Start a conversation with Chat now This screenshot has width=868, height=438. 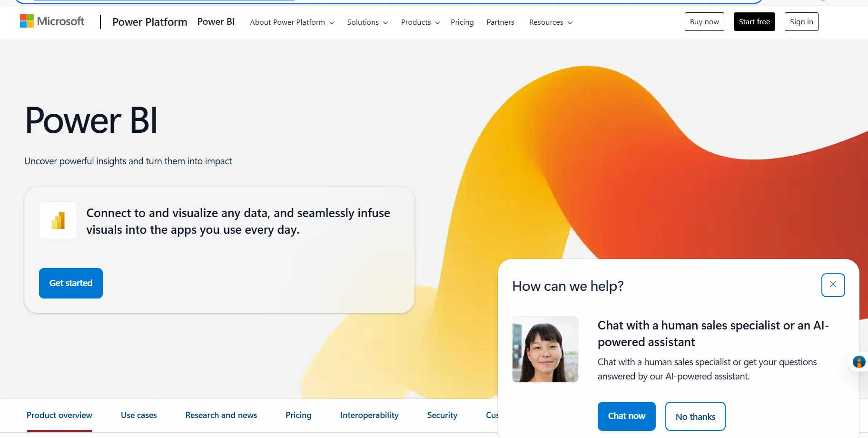[x=626, y=416]
